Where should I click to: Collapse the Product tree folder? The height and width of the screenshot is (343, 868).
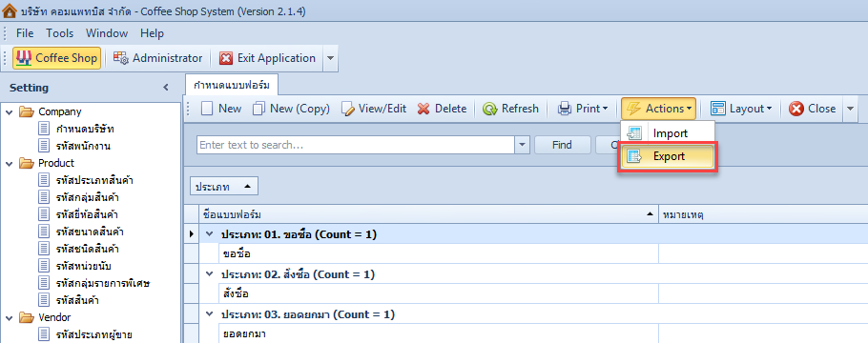click(x=9, y=163)
